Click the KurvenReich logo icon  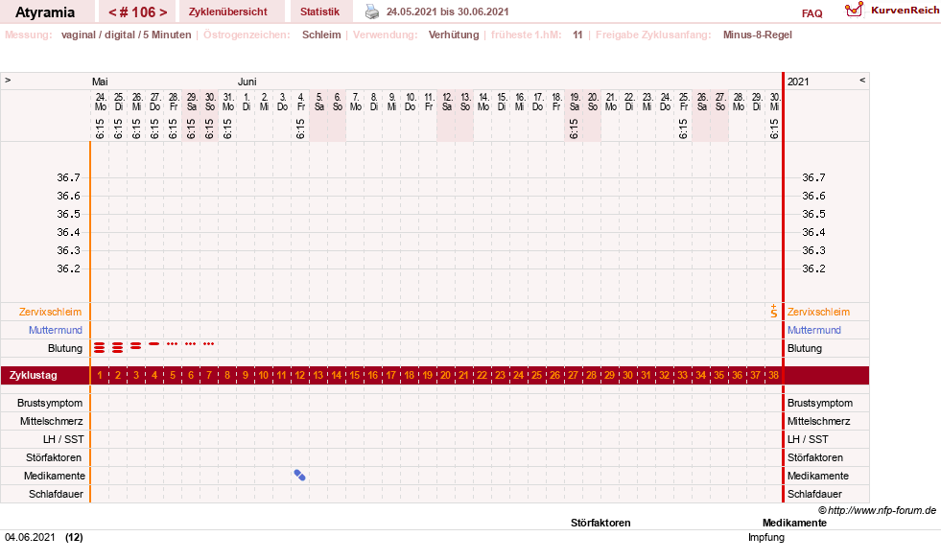pyautogui.click(x=854, y=10)
